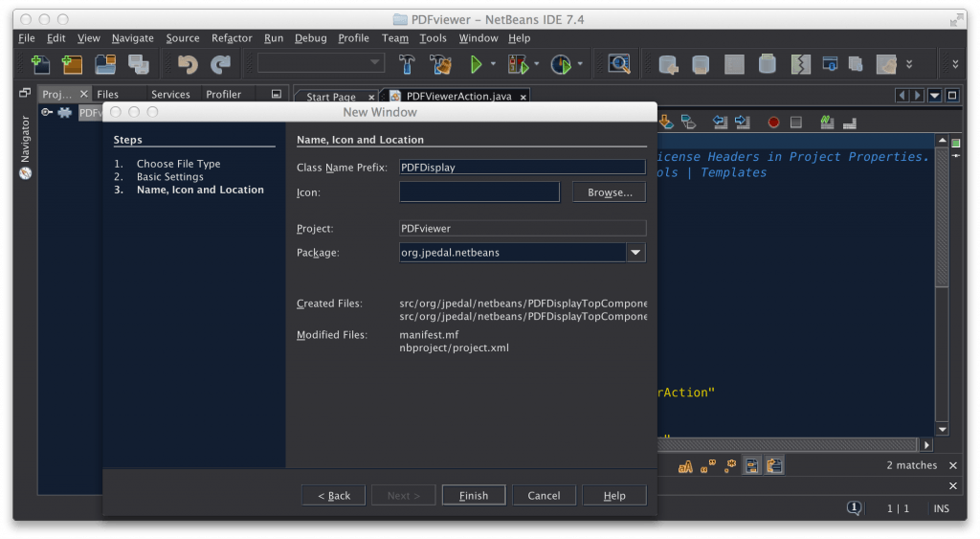This screenshot has width=980, height=539.
Task: Toggle wrap around in the find bar
Action: coord(774,466)
